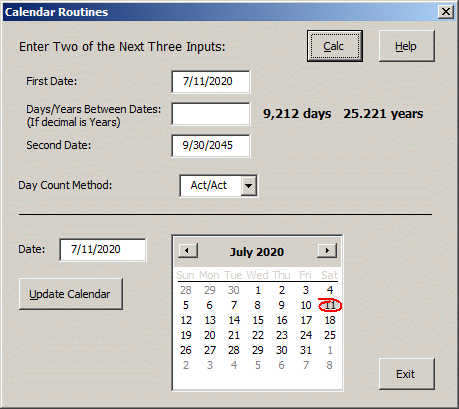Select day 15 in the calendar

click(258, 320)
